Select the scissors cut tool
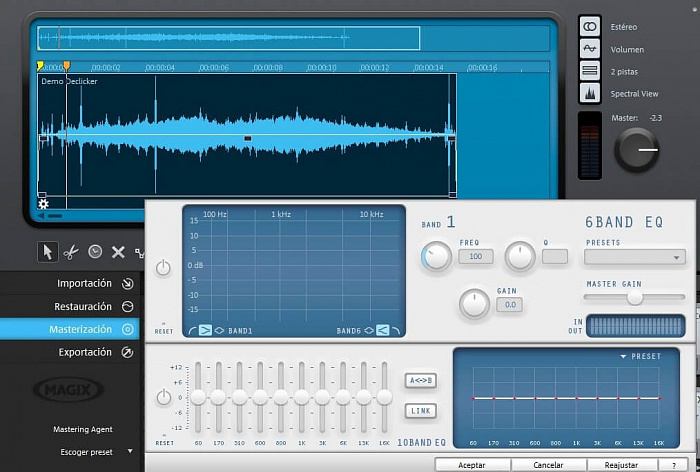 pos(71,252)
